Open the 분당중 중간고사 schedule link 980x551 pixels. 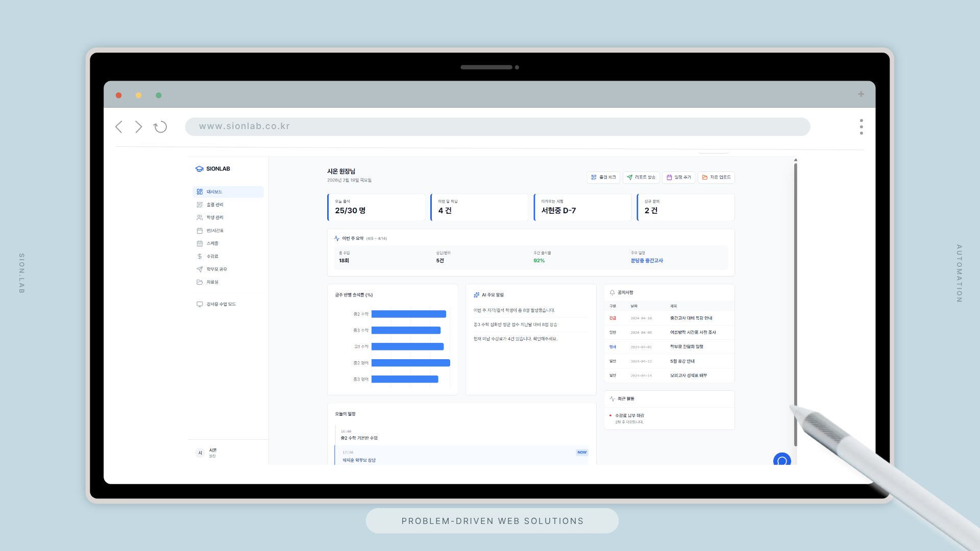coord(647,261)
